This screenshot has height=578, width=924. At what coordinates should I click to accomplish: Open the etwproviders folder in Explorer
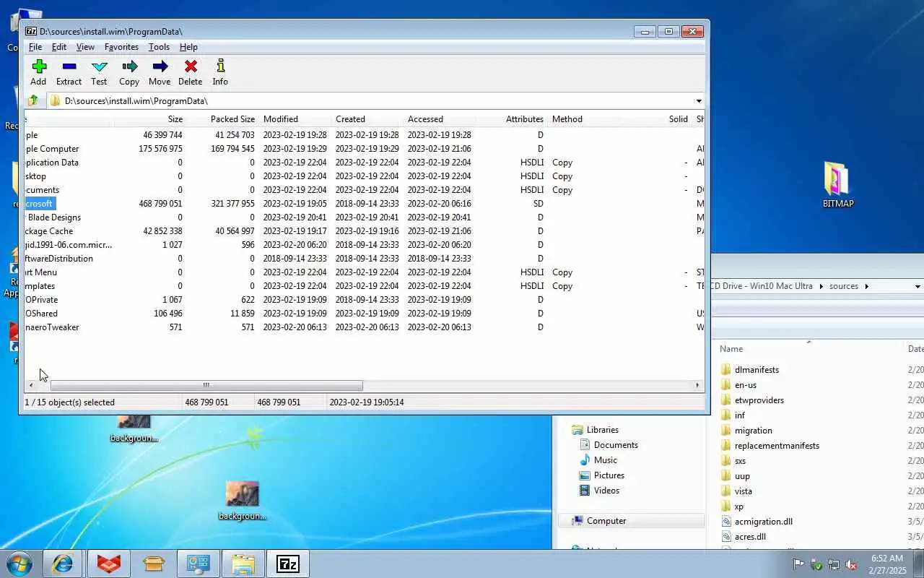(x=759, y=400)
